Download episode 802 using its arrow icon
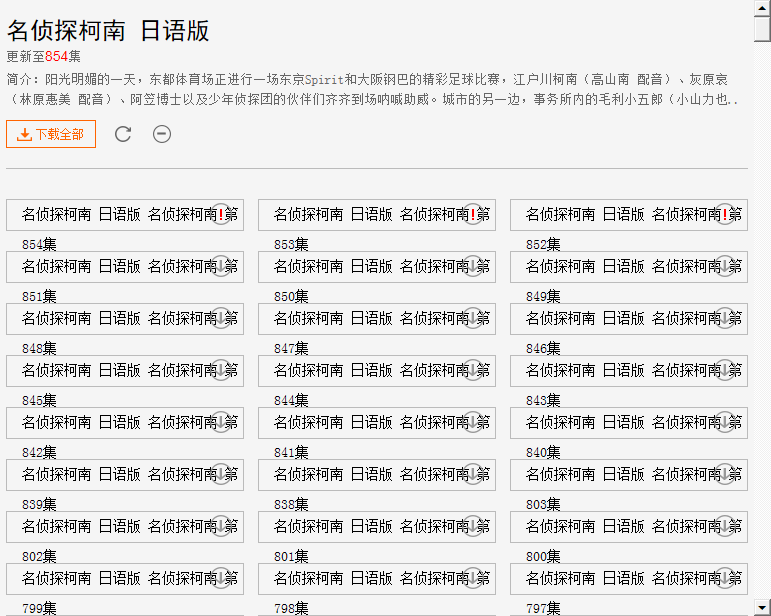Screen dimensions: 771x616 (221, 527)
